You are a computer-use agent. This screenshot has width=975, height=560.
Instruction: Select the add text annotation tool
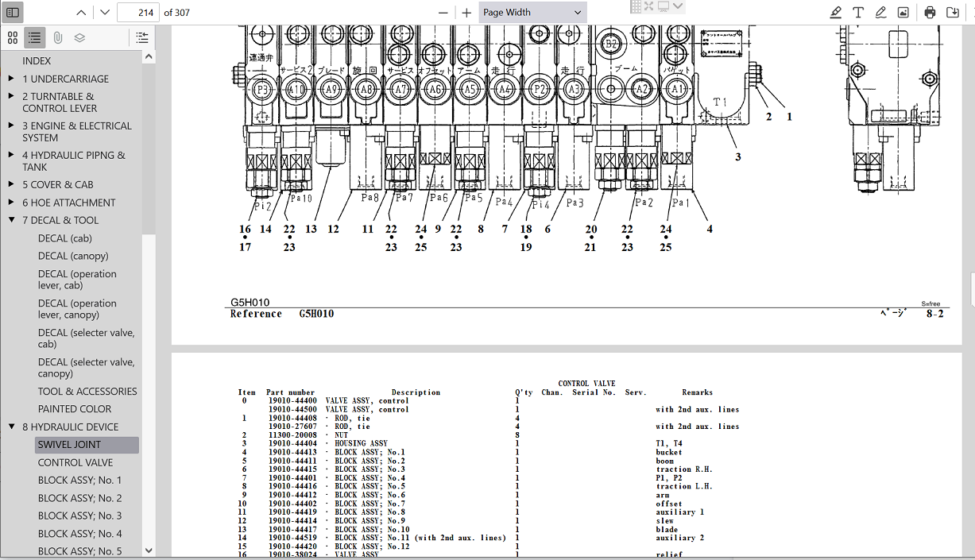[x=858, y=12]
